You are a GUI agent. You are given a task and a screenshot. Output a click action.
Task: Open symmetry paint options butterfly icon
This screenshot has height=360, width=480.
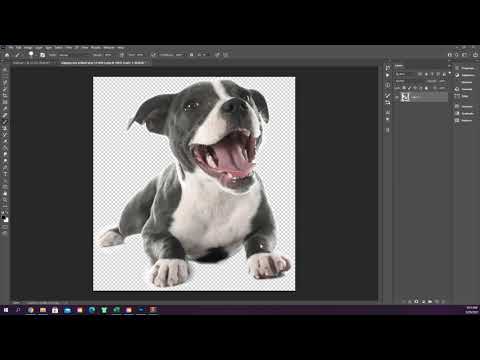226,55
